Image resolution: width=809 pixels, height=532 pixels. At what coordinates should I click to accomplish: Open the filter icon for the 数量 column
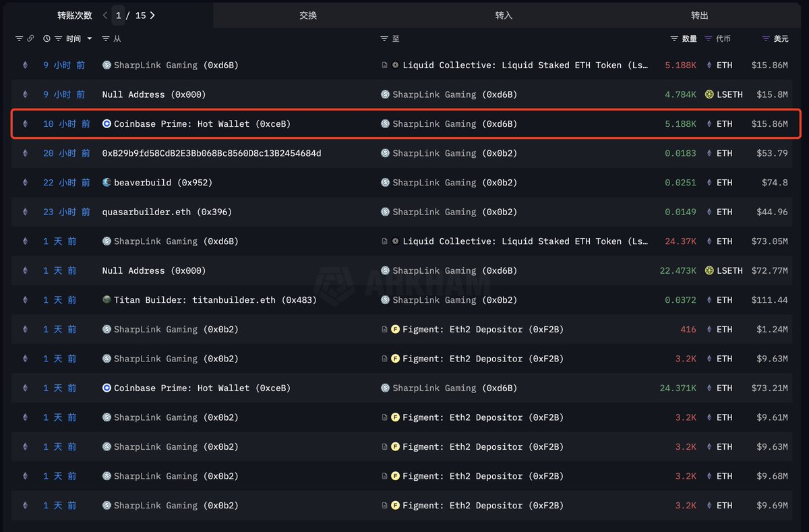click(674, 39)
